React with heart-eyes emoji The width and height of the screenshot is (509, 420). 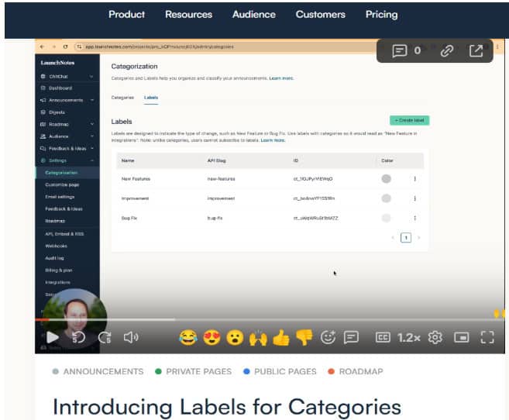coord(212,338)
